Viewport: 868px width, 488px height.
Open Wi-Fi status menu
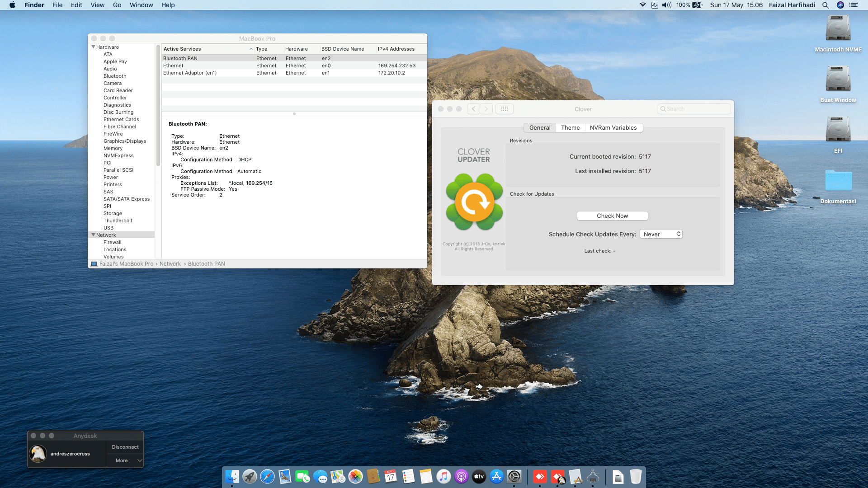(642, 5)
